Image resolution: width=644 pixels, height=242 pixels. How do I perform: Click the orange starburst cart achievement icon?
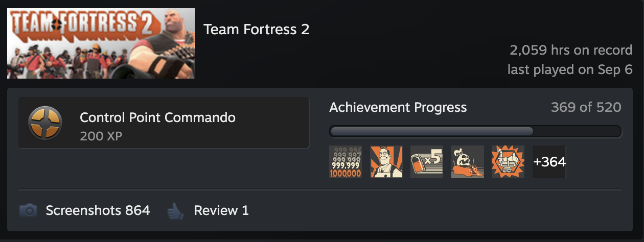(508, 162)
